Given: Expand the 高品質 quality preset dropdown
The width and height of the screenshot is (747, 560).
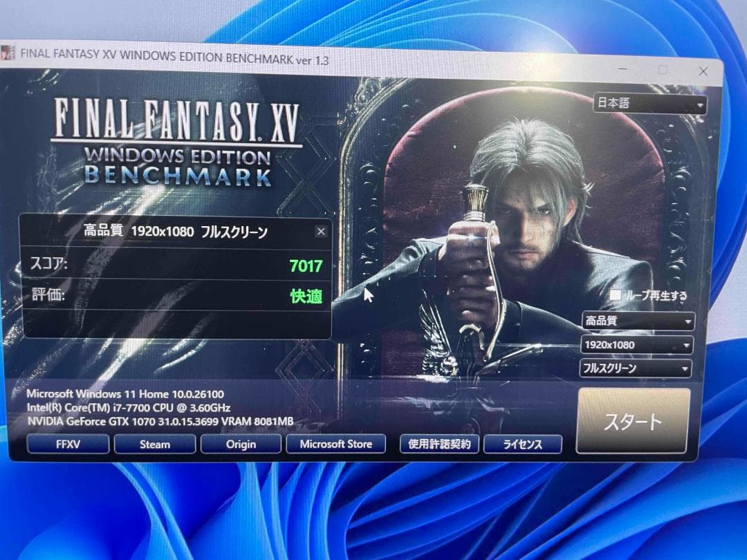Looking at the screenshot, I should (x=637, y=321).
